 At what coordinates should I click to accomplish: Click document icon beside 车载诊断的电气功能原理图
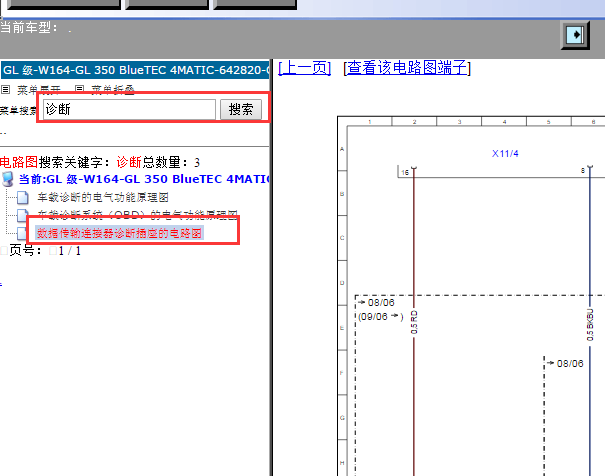click(23, 197)
